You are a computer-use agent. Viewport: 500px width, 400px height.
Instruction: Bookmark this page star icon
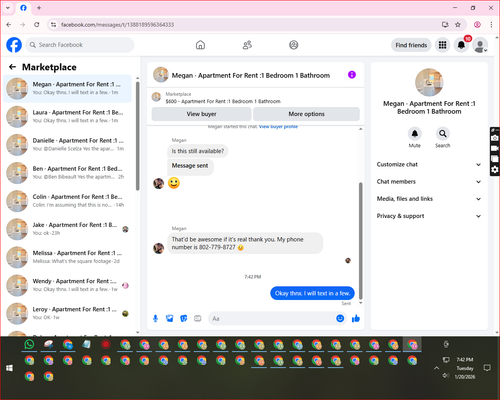click(458, 25)
